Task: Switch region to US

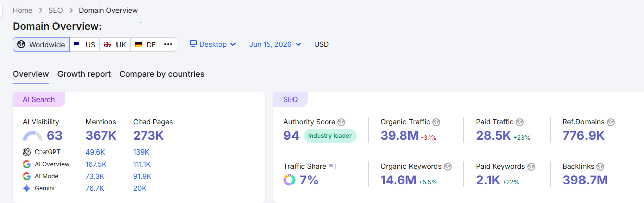Action: click(x=85, y=44)
